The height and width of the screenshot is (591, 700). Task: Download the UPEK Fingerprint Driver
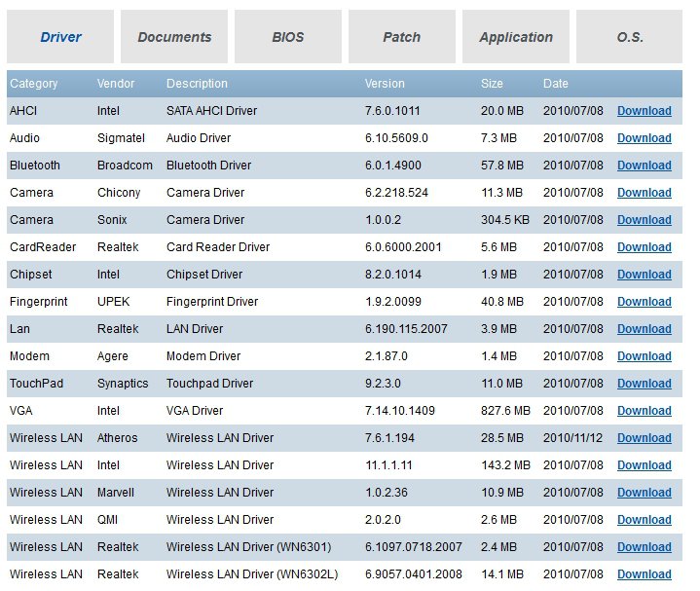tap(645, 301)
